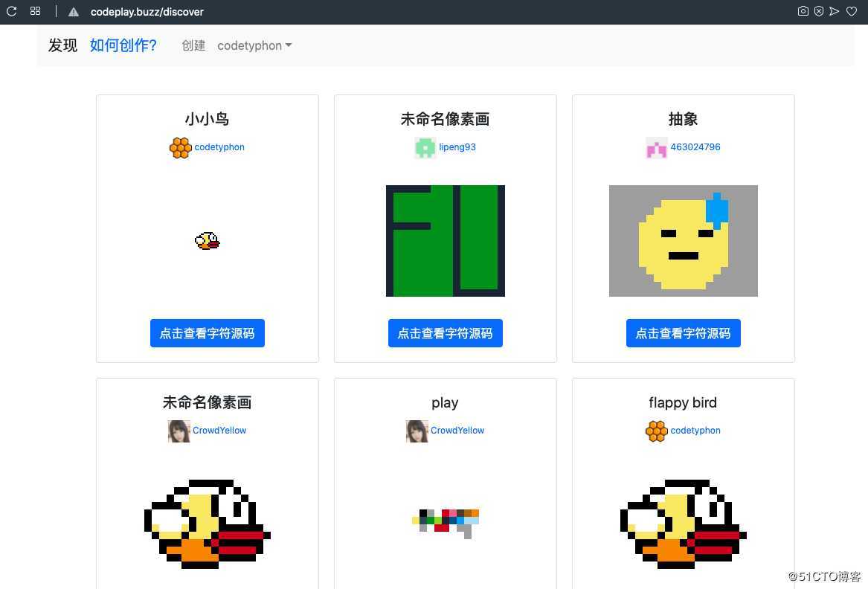Click the green blocks pixel art image
This screenshot has height=589, width=868.
coord(446,241)
